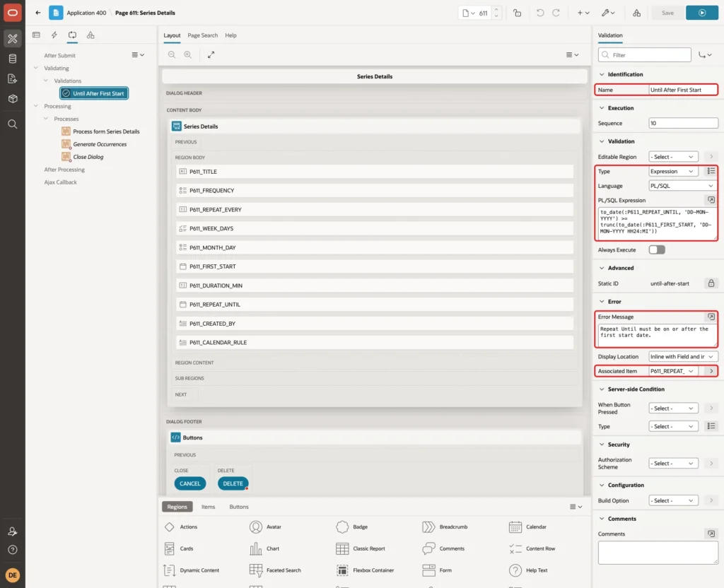Screen dimensions: 724x588
Task: Select the Layout tab
Action: pyautogui.click(x=172, y=35)
